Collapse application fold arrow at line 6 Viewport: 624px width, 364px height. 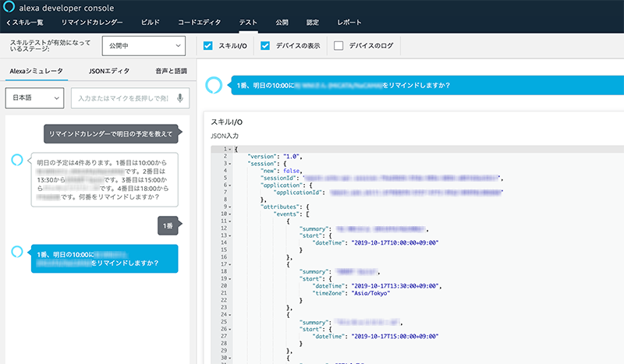[230, 185]
